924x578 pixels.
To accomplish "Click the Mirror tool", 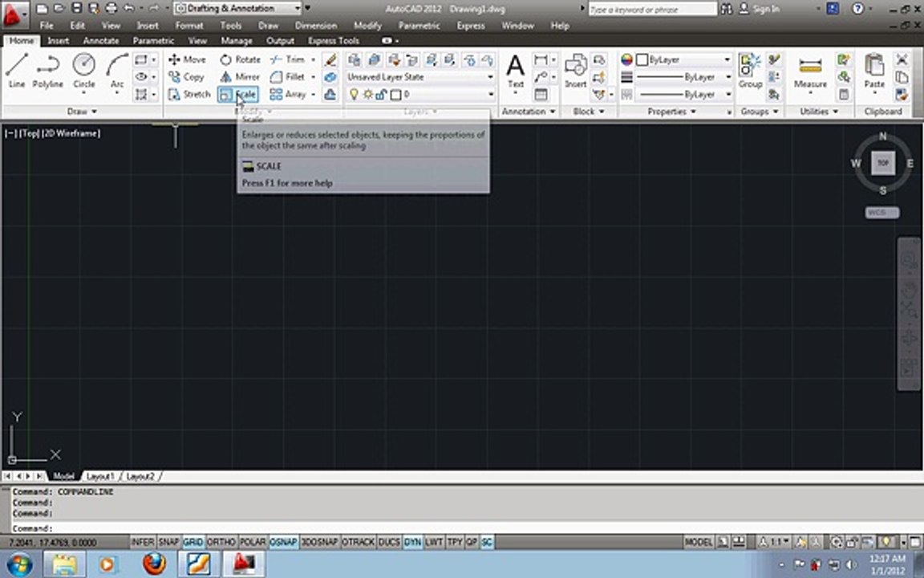I will 240,77.
